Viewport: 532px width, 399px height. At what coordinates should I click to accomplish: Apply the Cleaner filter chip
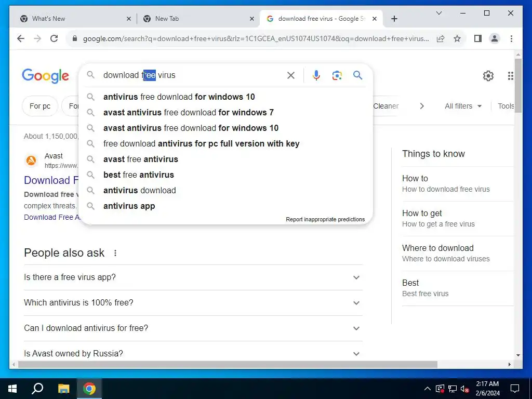[386, 106]
